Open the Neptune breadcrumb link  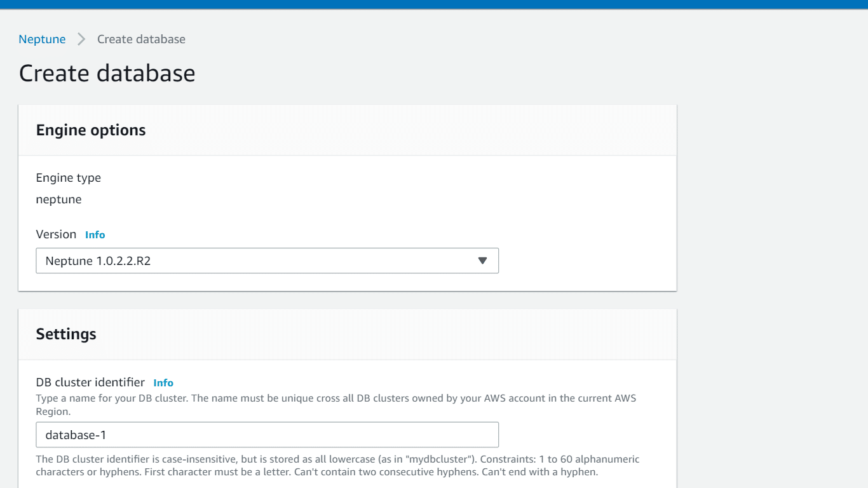pos(42,39)
